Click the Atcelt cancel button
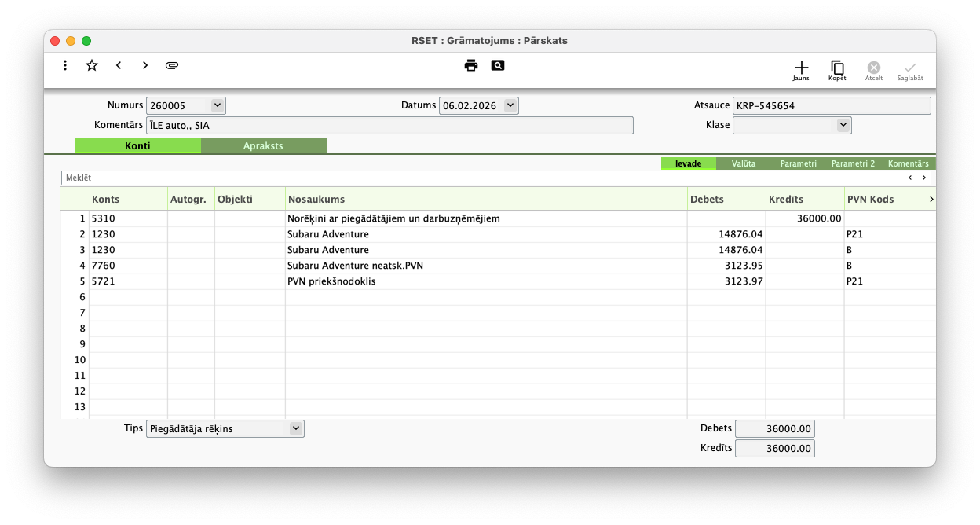The height and width of the screenshot is (525, 980). [874, 70]
